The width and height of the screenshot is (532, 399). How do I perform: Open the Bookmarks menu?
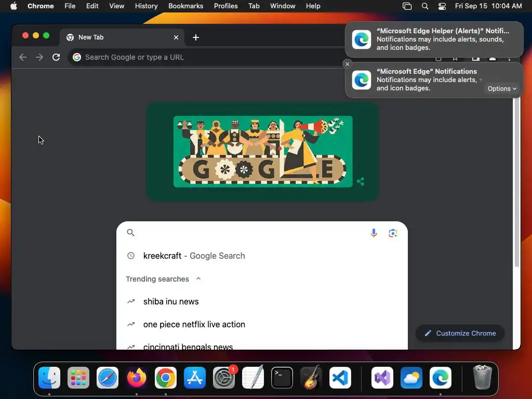tap(185, 6)
